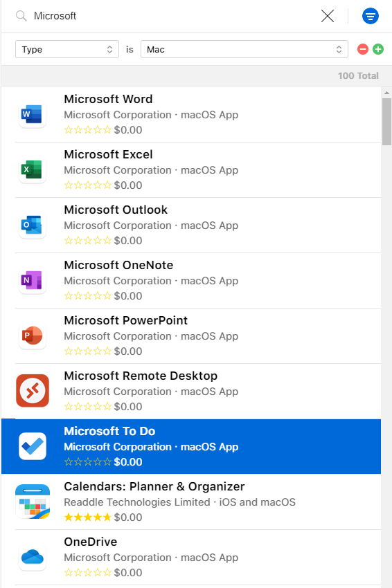Click the scrollbar up arrow

pyautogui.click(x=386, y=92)
